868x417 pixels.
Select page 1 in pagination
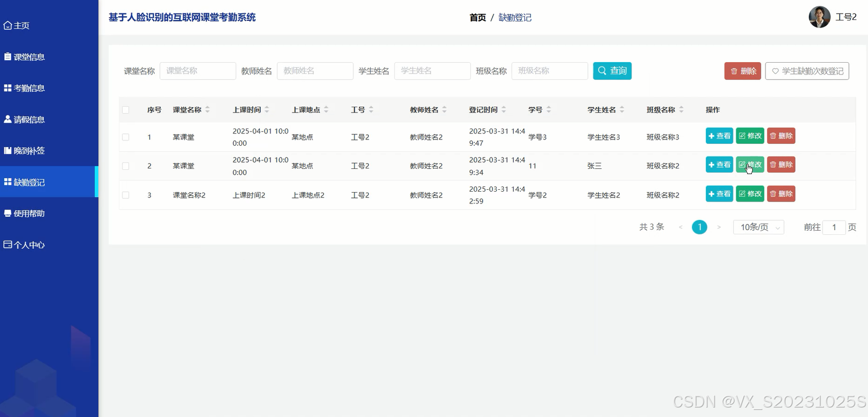[699, 227]
